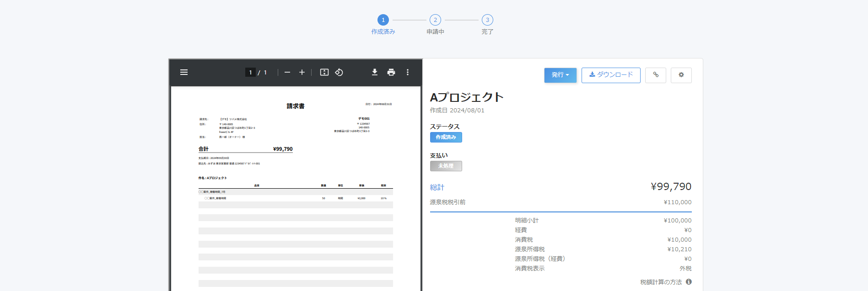Click the PDF page number field
Image resolution: width=868 pixels, height=291 pixels.
250,72
